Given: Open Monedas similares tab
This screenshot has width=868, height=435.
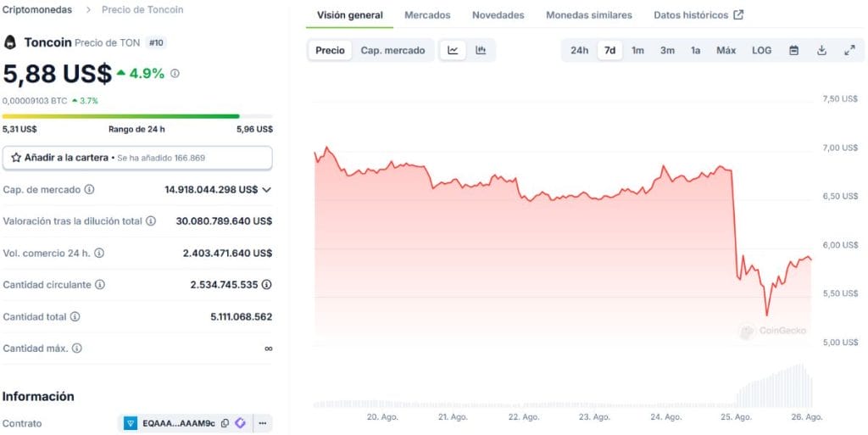Looking at the screenshot, I should click(589, 15).
